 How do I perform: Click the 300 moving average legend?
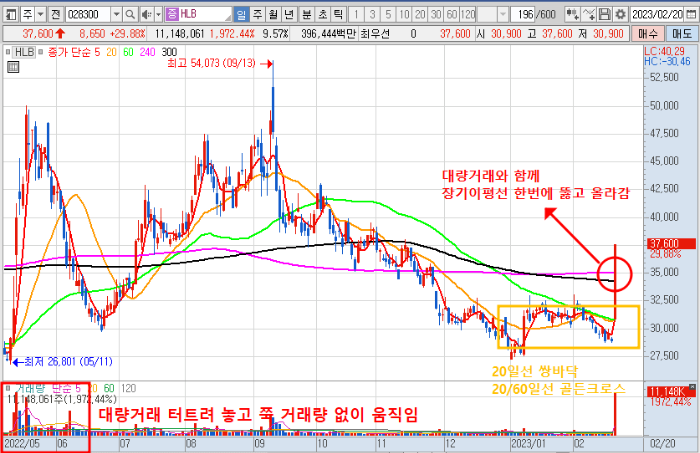(169, 52)
